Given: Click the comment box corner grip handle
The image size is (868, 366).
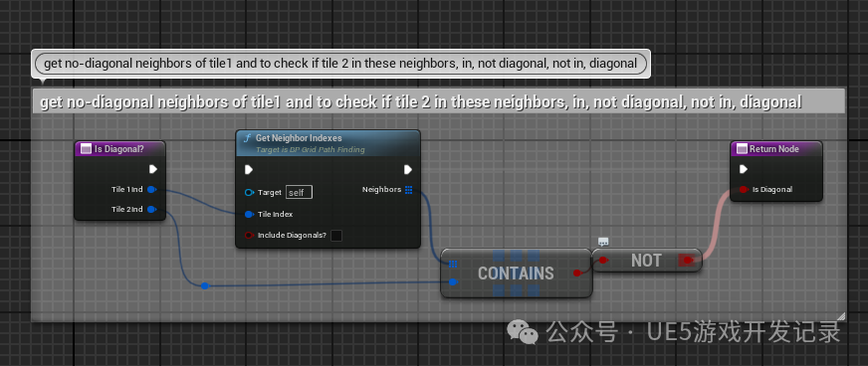Looking at the screenshot, I should pos(841,316).
